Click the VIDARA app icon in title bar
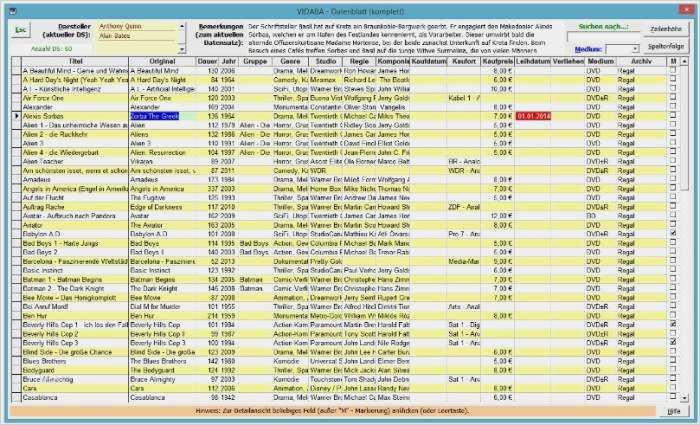The image size is (700, 425). pyautogui.click(x=13, y=11)
